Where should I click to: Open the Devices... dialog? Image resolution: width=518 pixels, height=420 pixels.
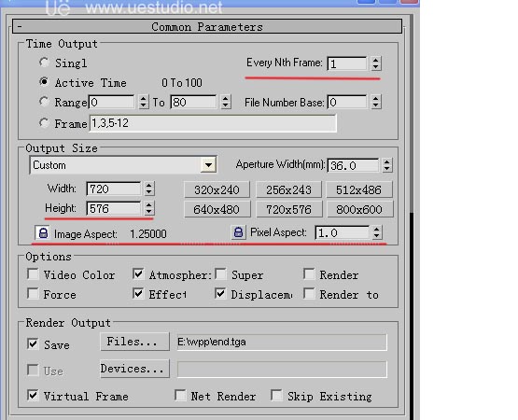(134, 369)
